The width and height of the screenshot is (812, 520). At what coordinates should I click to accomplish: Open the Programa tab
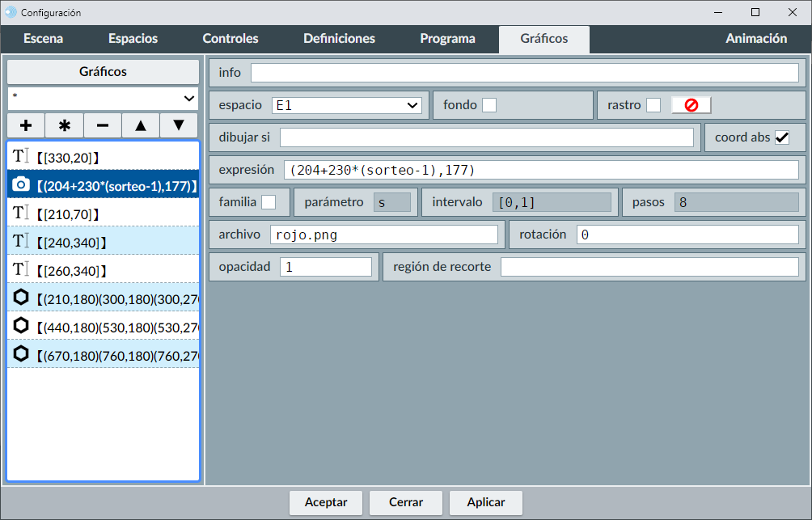point(447,39)
